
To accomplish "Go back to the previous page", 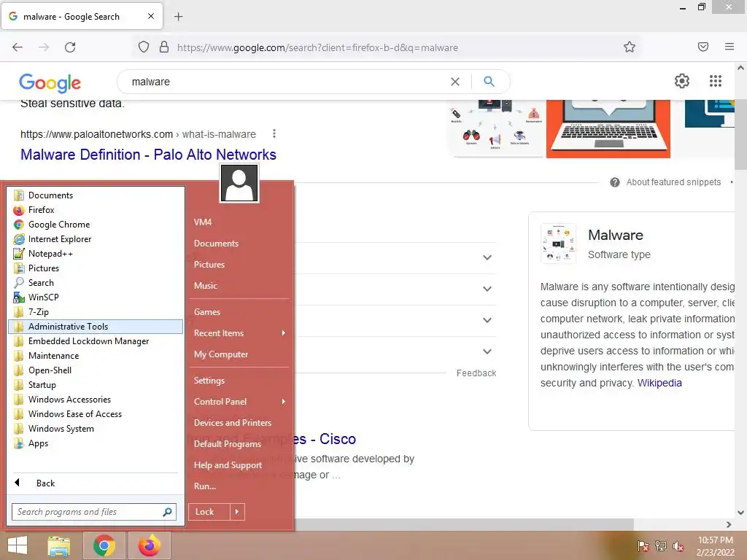I will pos(18,47).
